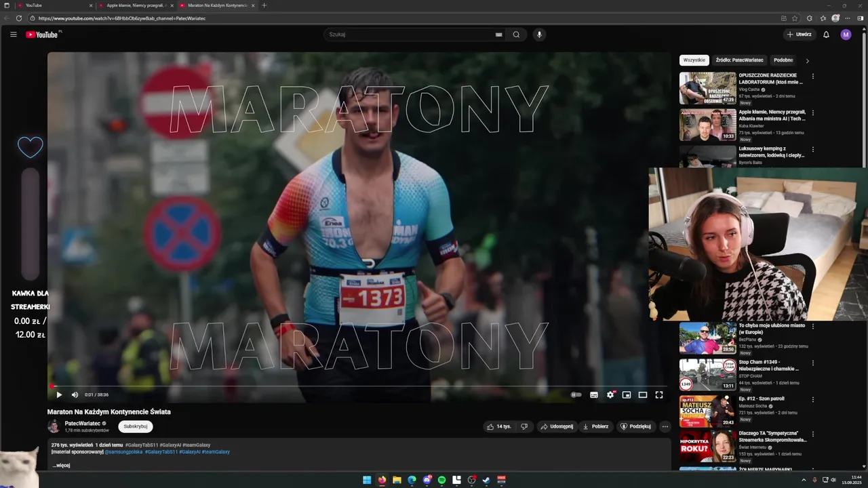The width and height of the screenshot is (868, 488).
Task: Click Podziękuj thanks button
Action: coord(635,426)
